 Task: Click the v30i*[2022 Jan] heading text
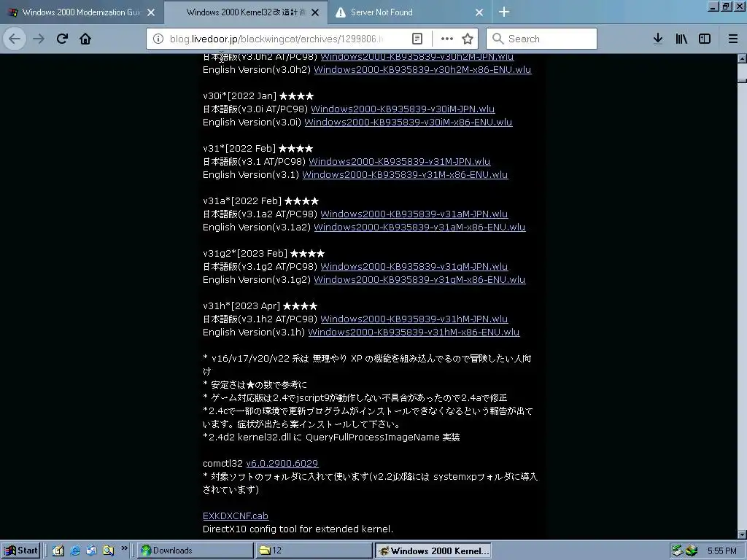[258, 96]
